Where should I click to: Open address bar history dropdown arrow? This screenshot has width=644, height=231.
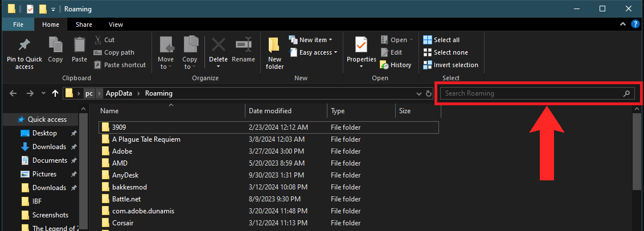[419, 93]
